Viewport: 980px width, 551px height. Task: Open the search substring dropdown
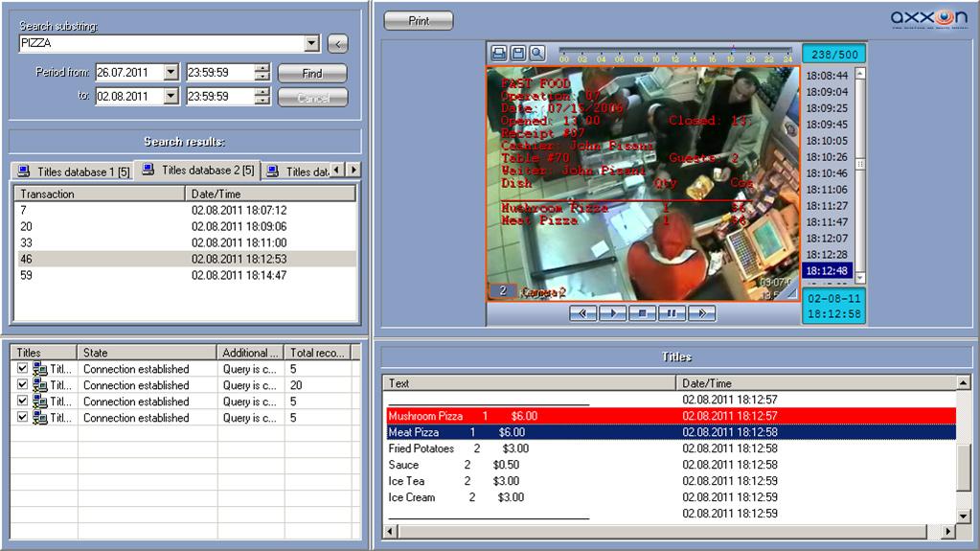(x=311, y=44)
